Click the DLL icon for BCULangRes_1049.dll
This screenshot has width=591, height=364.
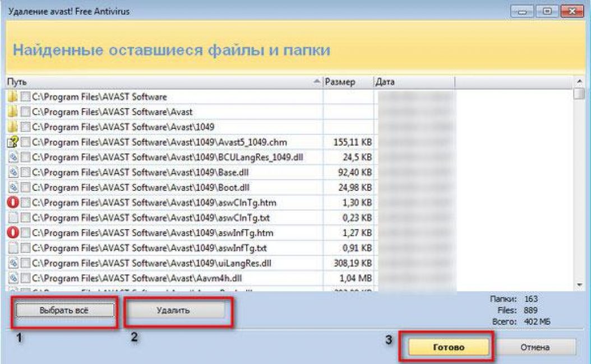pyautogui.click(x=13, y=157)
